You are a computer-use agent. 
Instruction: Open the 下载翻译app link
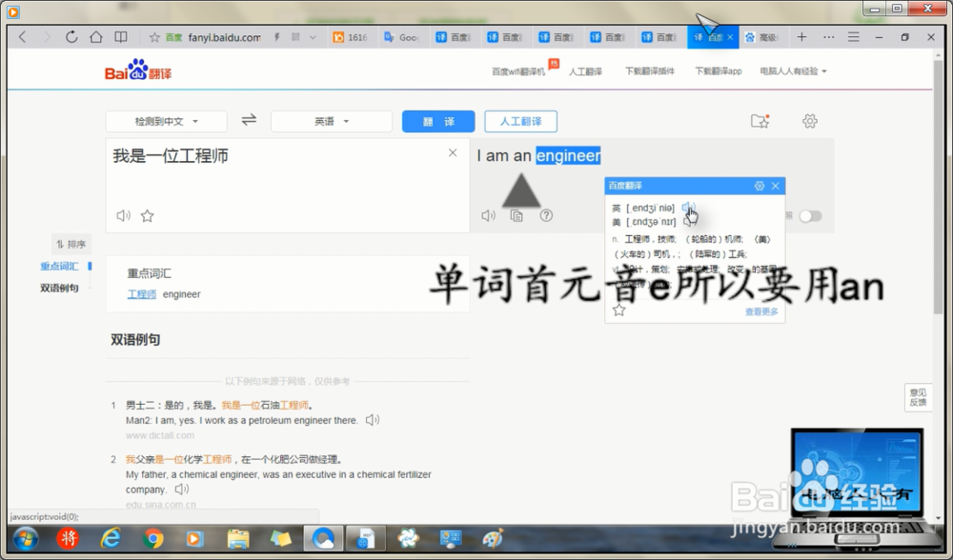coord(719,71)
